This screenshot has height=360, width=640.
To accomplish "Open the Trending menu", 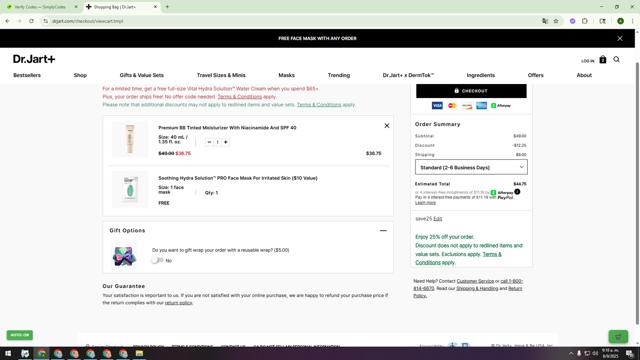I will pyautogui.click(x=339, y=75).
